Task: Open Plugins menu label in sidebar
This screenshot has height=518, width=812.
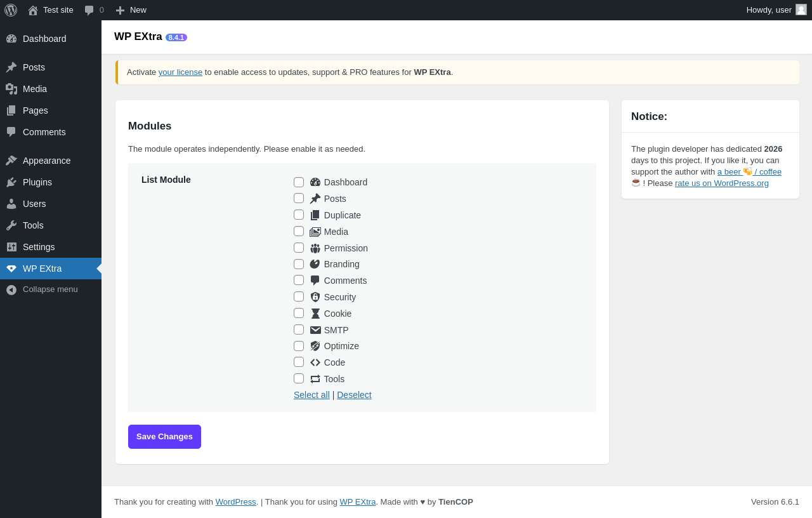Action: click(x=37, y=182)
